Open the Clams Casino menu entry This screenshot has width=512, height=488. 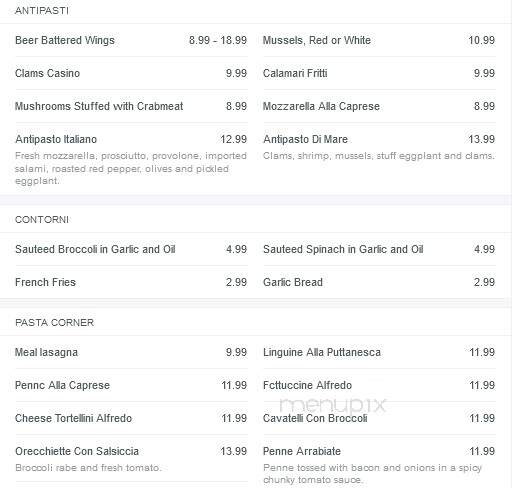tap(47, 73)
